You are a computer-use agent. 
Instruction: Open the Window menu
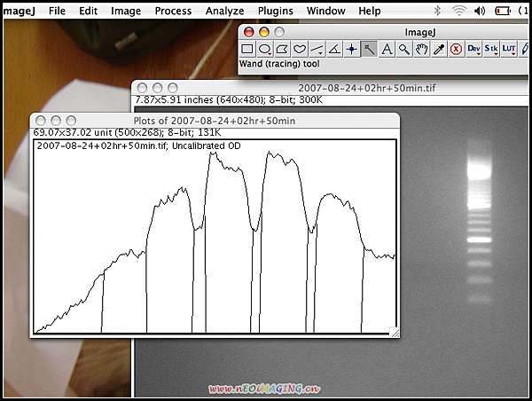coord(325,11)
